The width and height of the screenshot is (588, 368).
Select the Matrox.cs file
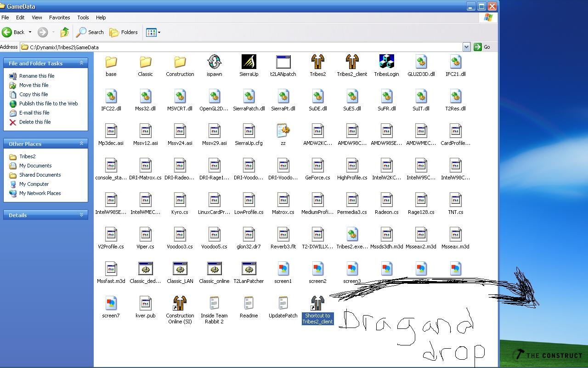pyautogui.click(x=283, y=200)
